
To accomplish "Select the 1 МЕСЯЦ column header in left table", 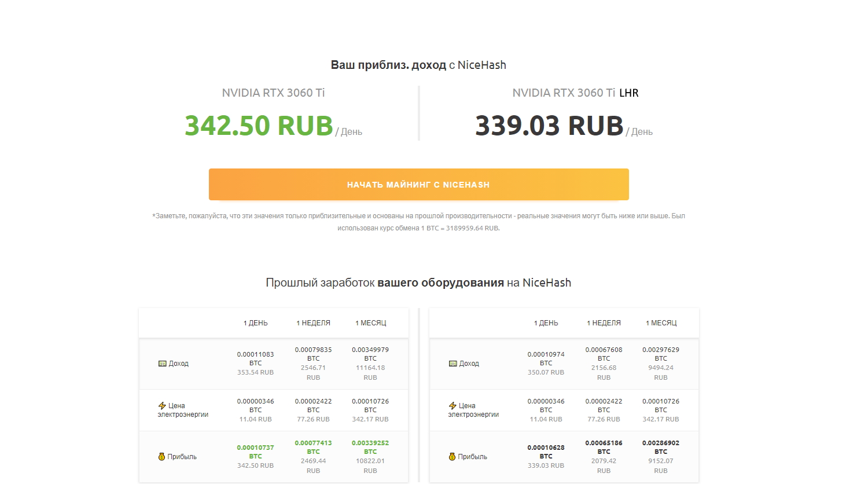I will 370,323.
